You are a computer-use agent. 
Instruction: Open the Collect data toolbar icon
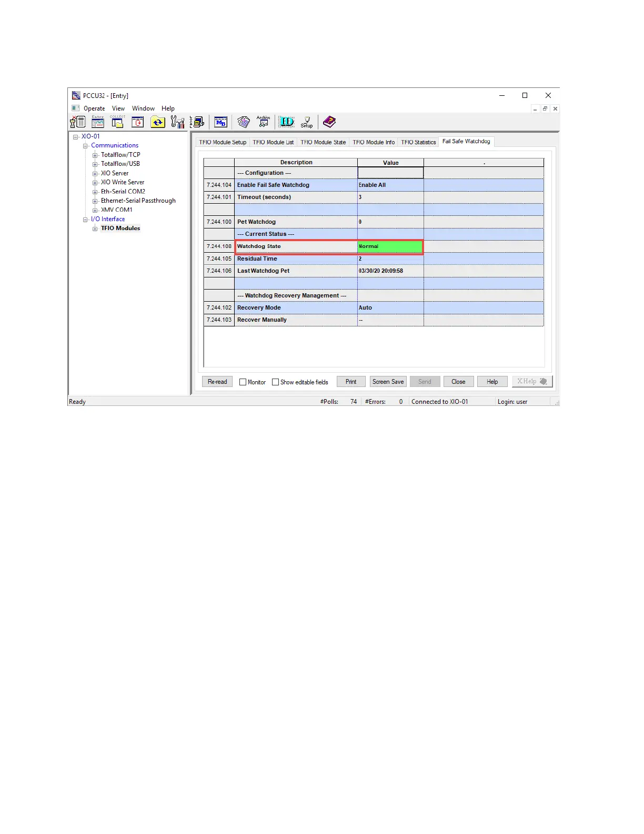click(x=117, y=122)
